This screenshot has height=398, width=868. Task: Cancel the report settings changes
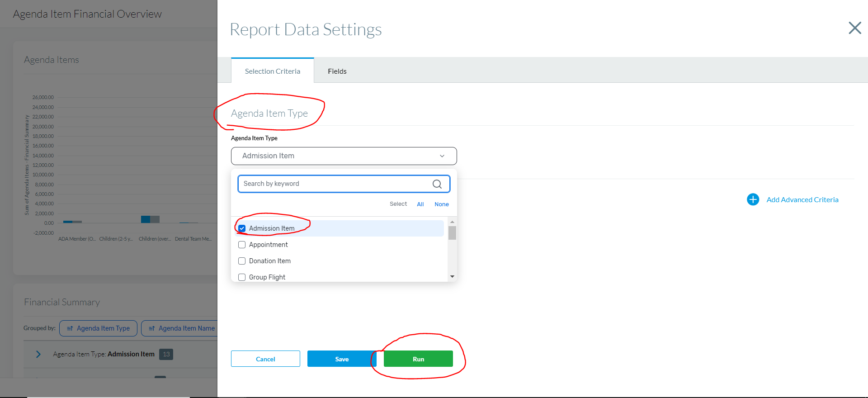click(265, 359)
